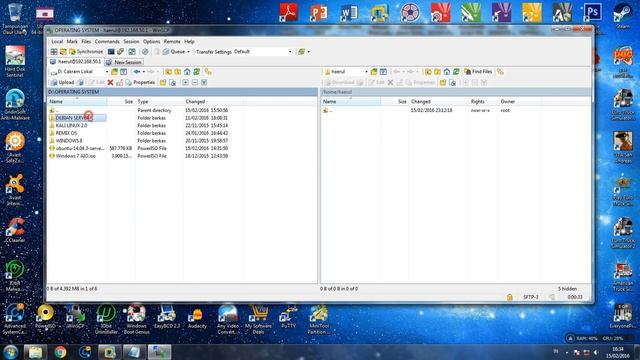Click local Unselect Files minus icon
Screen dimensions: 640x360
[x=195, y=82]
